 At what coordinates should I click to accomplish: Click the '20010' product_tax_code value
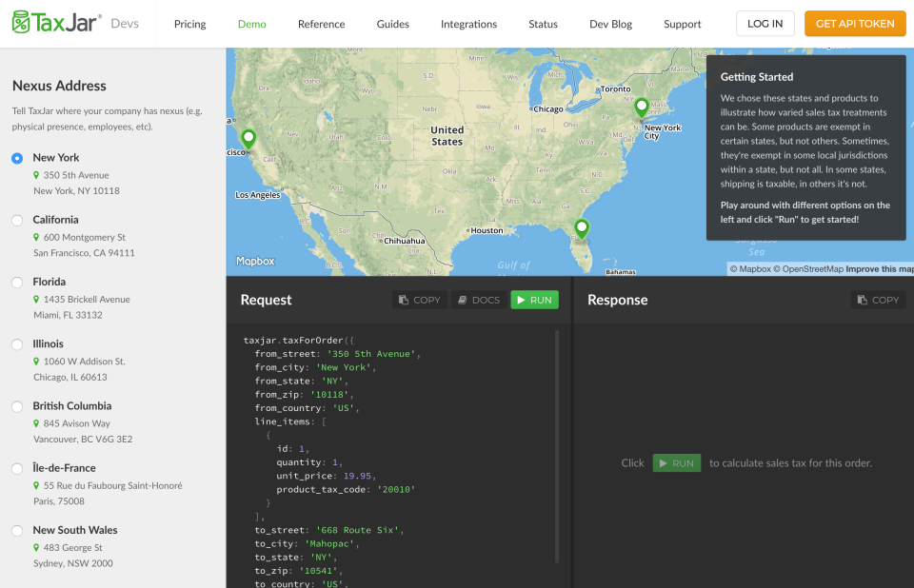tap(396, 489)
